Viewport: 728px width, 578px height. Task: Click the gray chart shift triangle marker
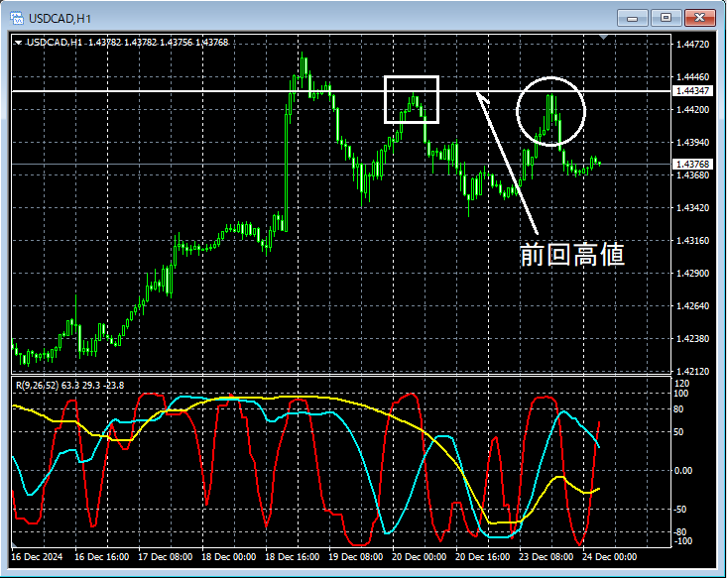pos(603,37)
